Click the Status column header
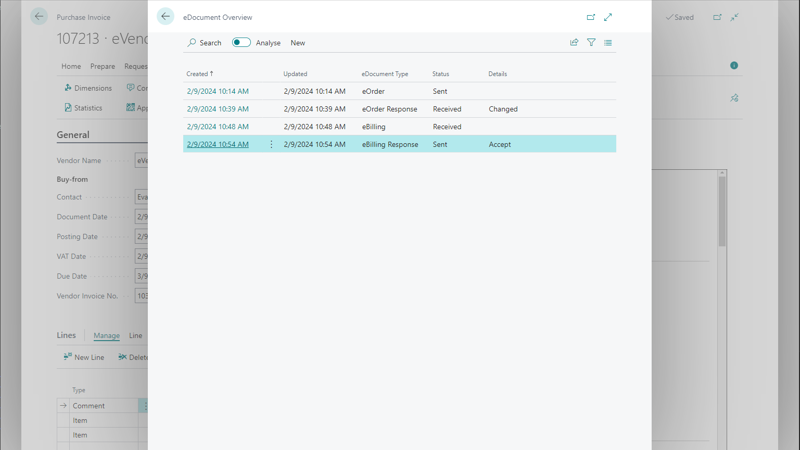Screen dimensions: 800x450 pos(440,74)
